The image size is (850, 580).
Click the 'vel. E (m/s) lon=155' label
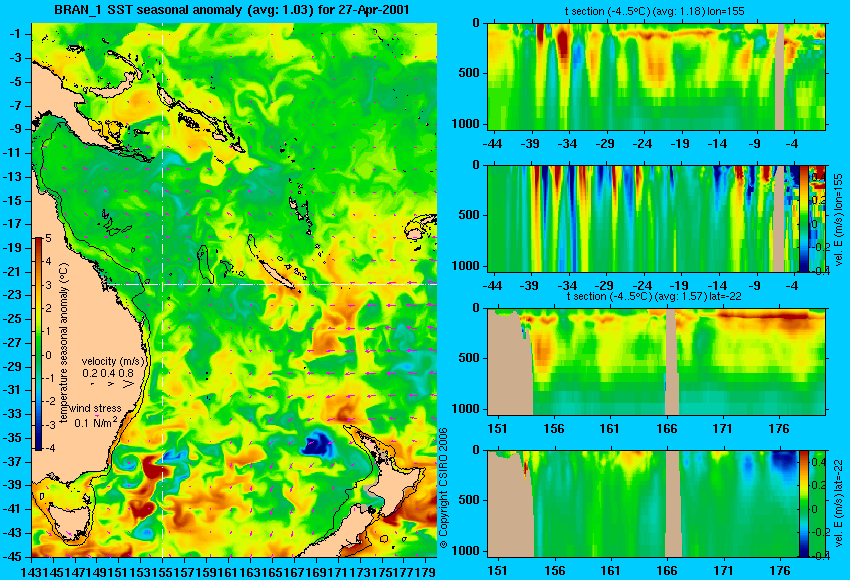pyautogui.click(x=838, y=219)
